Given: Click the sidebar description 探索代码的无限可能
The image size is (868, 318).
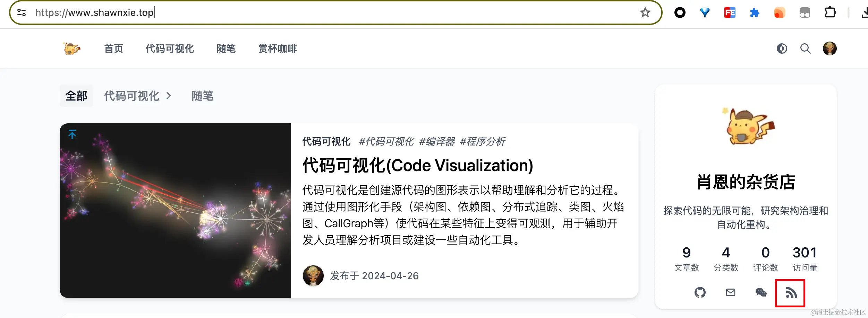Looking at the screenshot, I should [746, 218].
